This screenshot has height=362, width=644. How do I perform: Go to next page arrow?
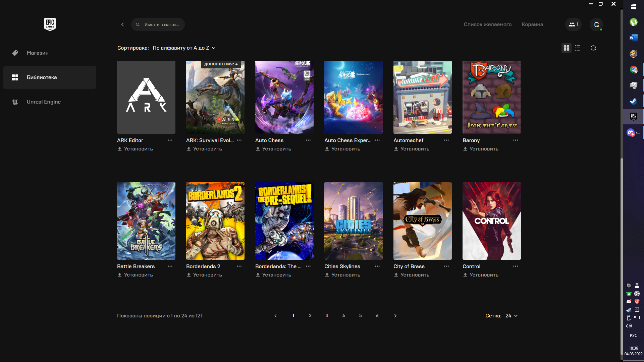click(395, 316)
